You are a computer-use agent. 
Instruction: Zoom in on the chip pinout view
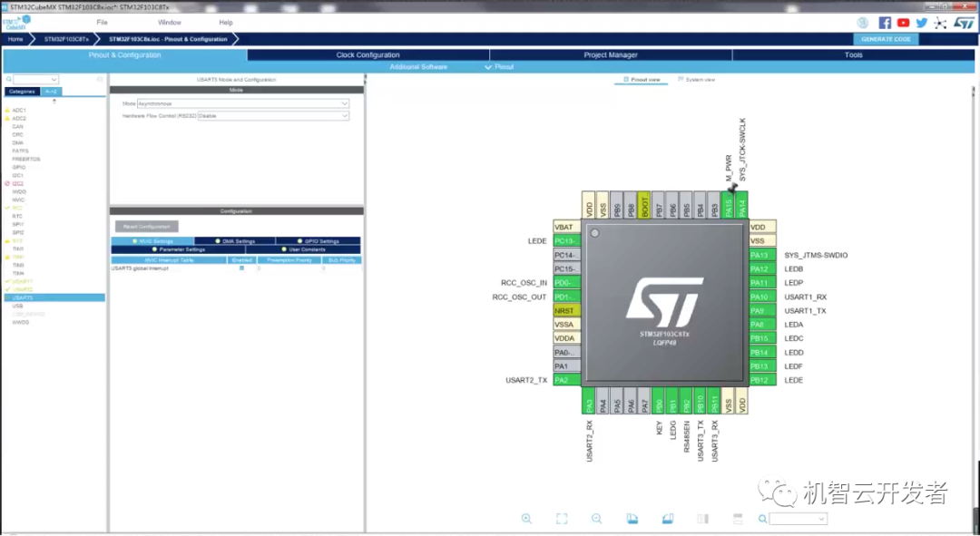[x=526, y=519]
